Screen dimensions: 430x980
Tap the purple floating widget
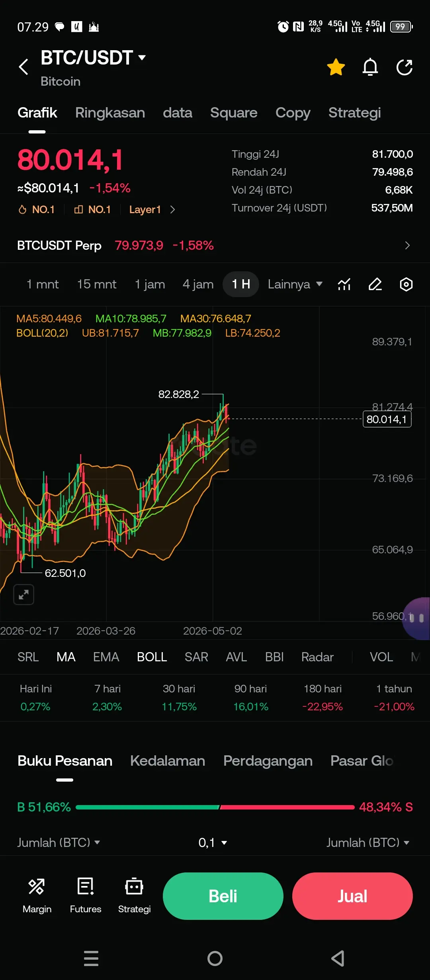coord(416,618)
